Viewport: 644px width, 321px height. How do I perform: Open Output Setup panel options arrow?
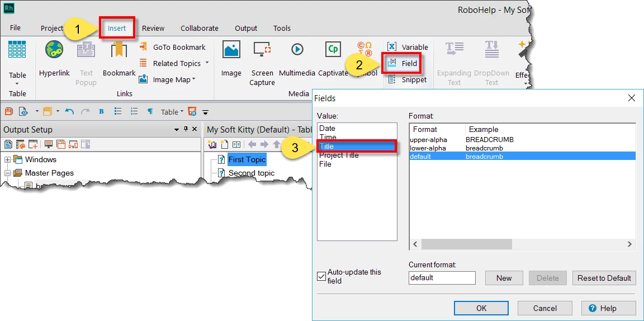coord(177,130)
